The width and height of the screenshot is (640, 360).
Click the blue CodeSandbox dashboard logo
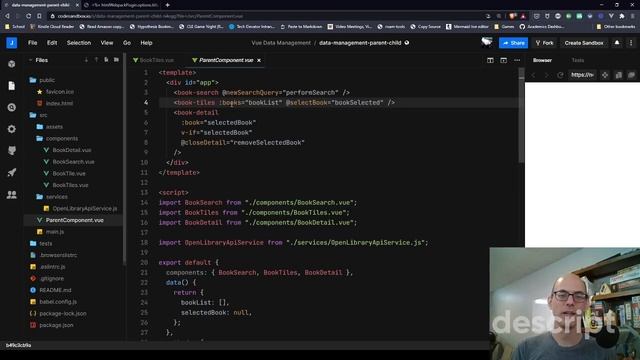click(11, 42)
